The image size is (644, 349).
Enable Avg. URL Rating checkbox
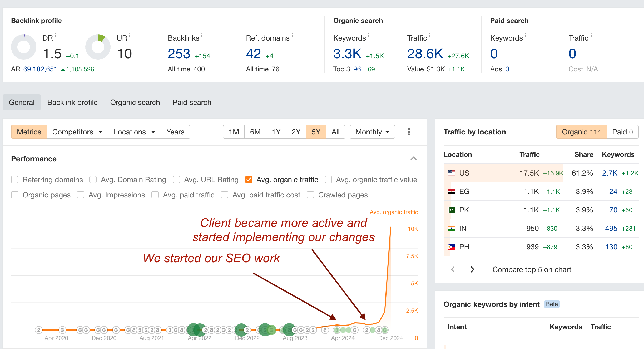[x=176, y=180]
